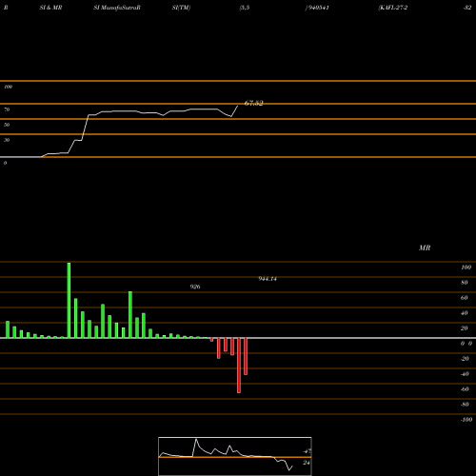476x476 pixels.
Task: Select the 'SI MunafaSutraR' header text
Action: click(117, 8)
